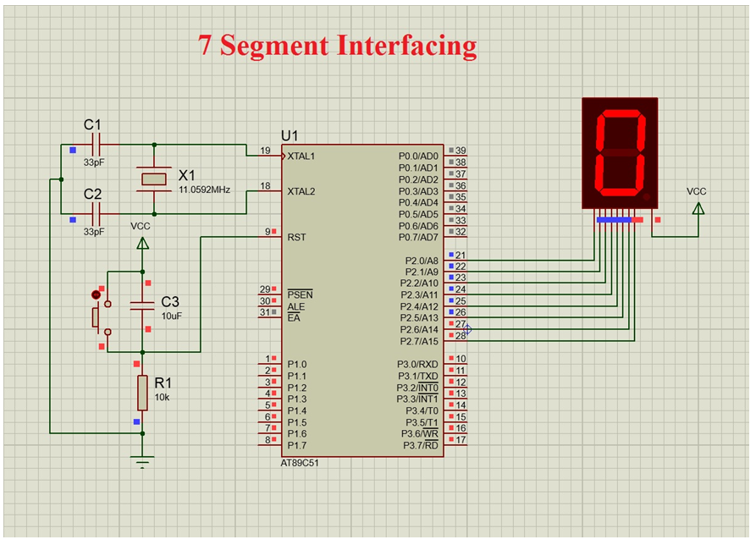This screenshot has width=756, height=545.
Task: Click the ground terminal symbol
Action: [142, 461]
